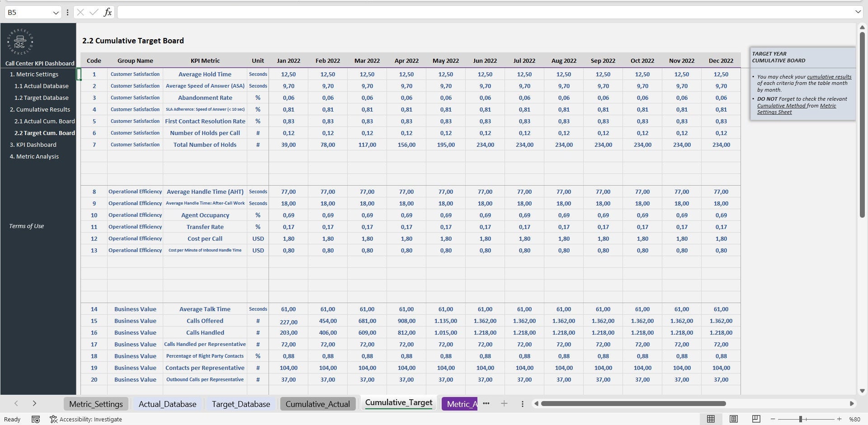Navigate to 3. KPI Dashboard sidebar link

pyautogui.click(x=33, y=145)
